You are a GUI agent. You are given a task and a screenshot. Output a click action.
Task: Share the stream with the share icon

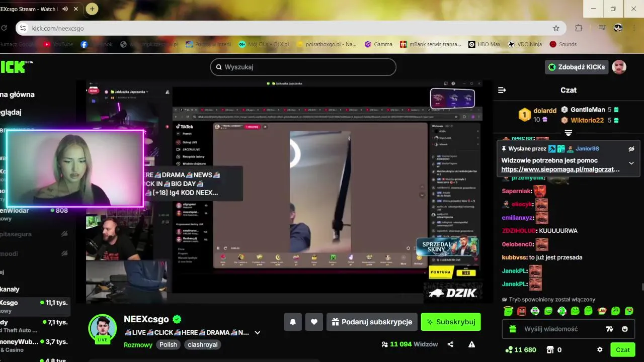tap(450, 344)
